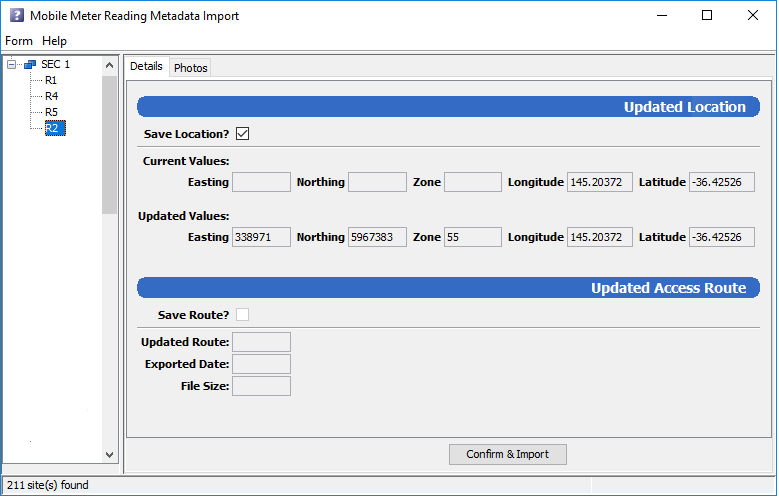The image size is (779, 496).
Task: Switch to the Photos tab
Action: click(x=190, y=68)
